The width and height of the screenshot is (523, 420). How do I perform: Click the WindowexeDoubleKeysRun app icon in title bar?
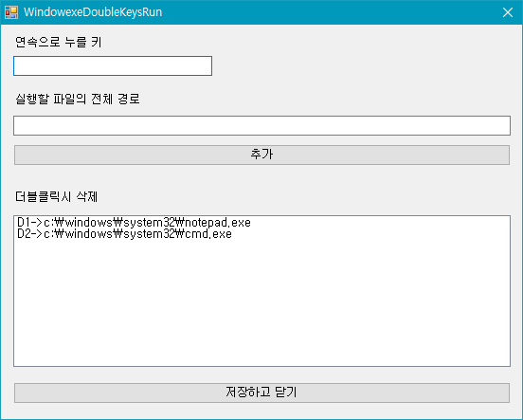click(11, 12)
